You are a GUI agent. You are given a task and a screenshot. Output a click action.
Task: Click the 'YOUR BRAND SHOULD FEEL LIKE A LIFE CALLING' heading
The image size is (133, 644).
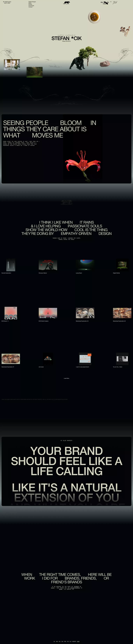(x=67, y=461)
